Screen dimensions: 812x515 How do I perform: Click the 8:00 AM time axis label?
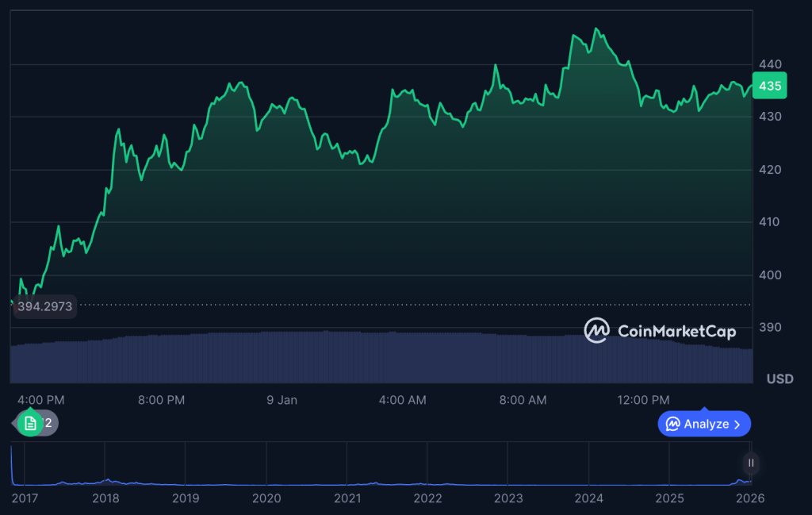(523, 400)
